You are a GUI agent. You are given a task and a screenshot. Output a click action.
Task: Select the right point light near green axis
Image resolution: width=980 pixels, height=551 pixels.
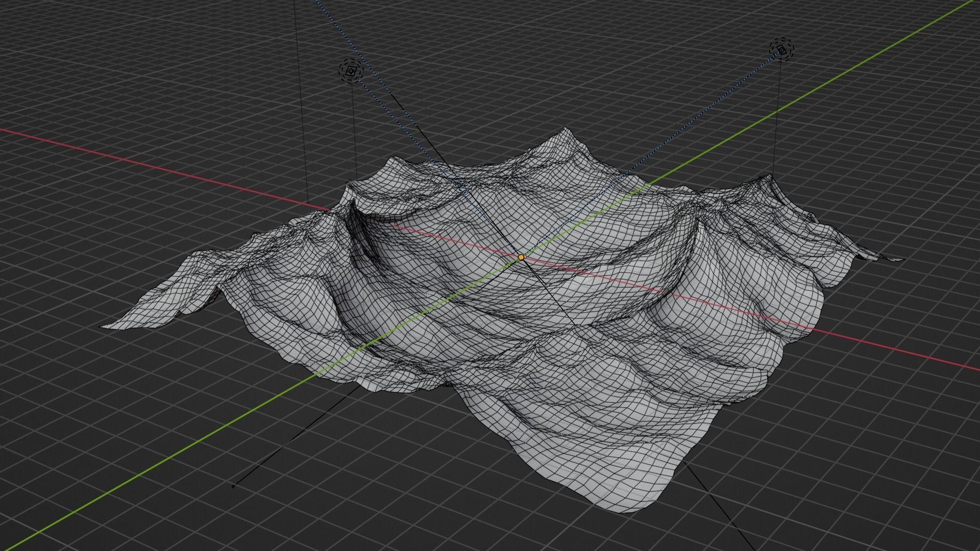pos(782,49)
